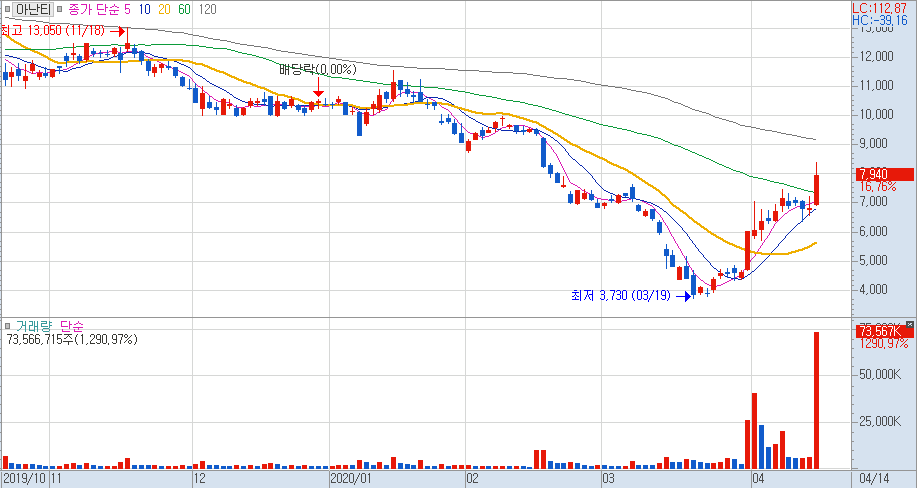This screenshot has height=488, width=917.
Task: Click the 최저 3,730 (03/19) annotation
Action: point(620,295)
